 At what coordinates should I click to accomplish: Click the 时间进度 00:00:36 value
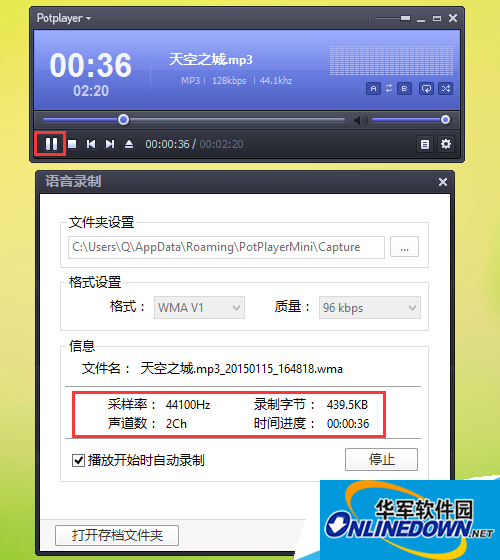pos(348,424)
